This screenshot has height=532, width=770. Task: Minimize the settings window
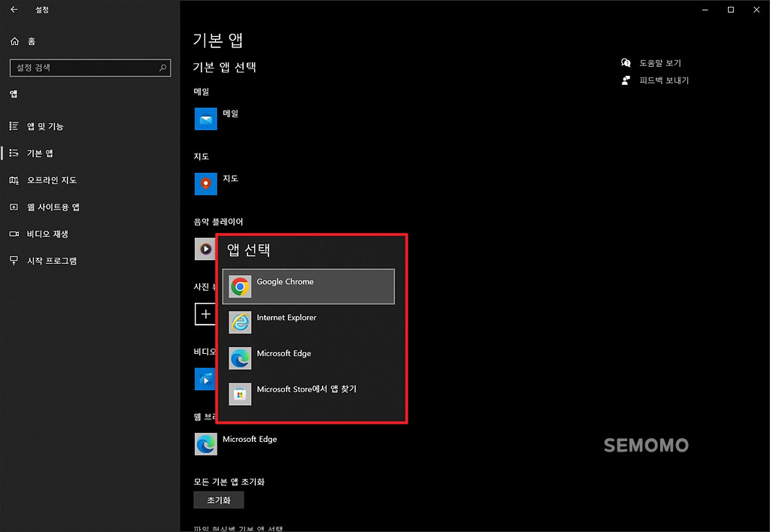coord(705,9)
